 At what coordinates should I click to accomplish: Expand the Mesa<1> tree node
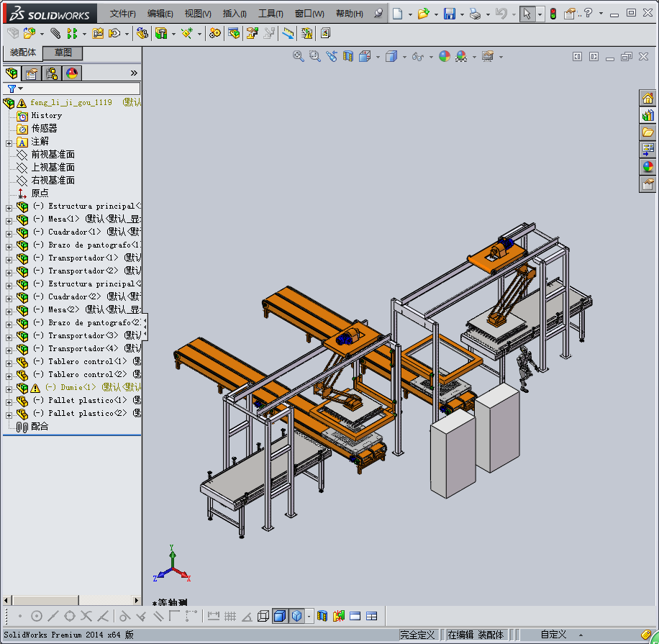pos(9,219)
